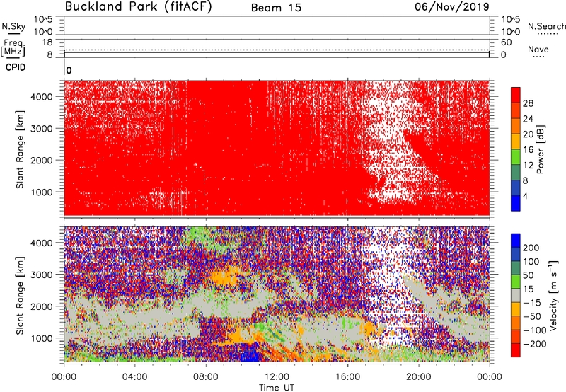Click the '50' tick on velocity colorbar
This screenshot has width=566, height=392.
click(529, 275)
